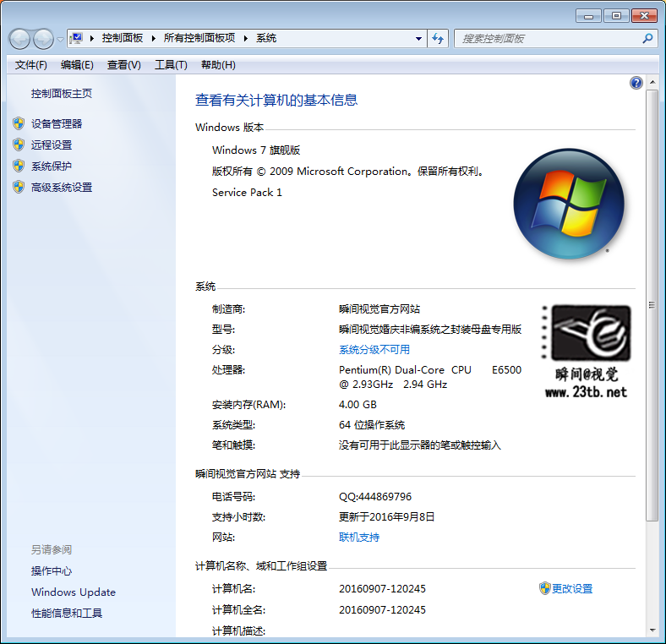Open 操作中心 link

[52, 571]
